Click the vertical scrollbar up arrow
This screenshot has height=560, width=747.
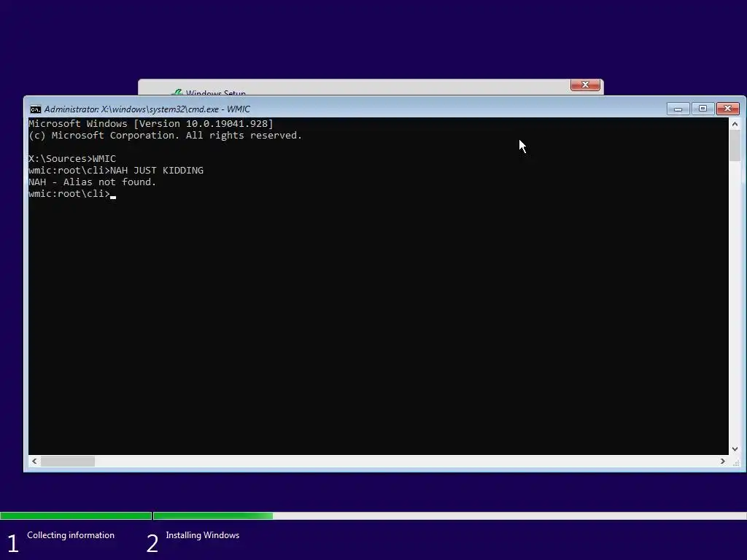pos(735,124)
